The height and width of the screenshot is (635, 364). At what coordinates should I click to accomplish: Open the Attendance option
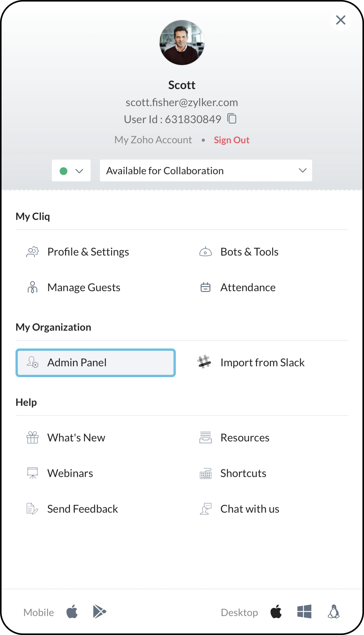pos(248,288)
